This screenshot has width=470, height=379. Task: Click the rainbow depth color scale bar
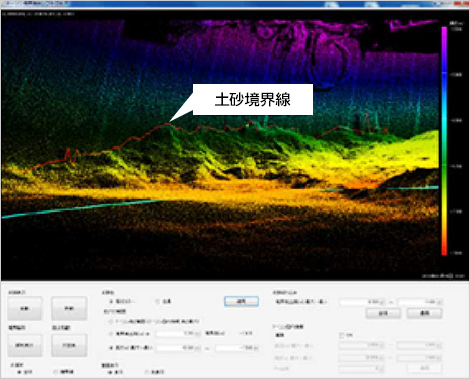[x=444, y=141]
